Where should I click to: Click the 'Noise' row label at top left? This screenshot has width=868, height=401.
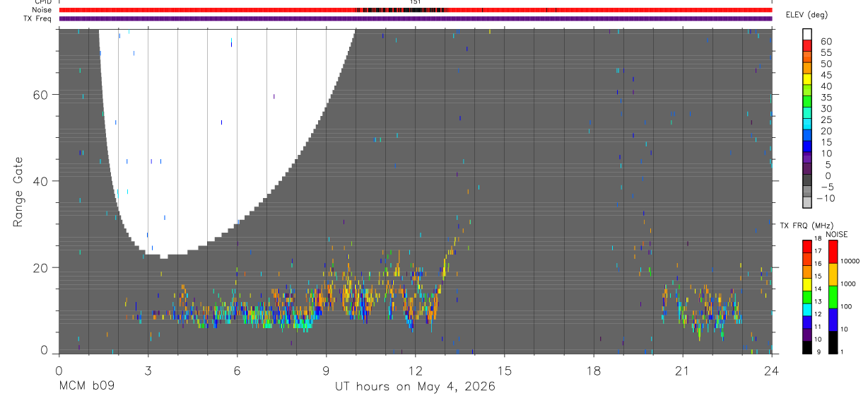point(42,10)
